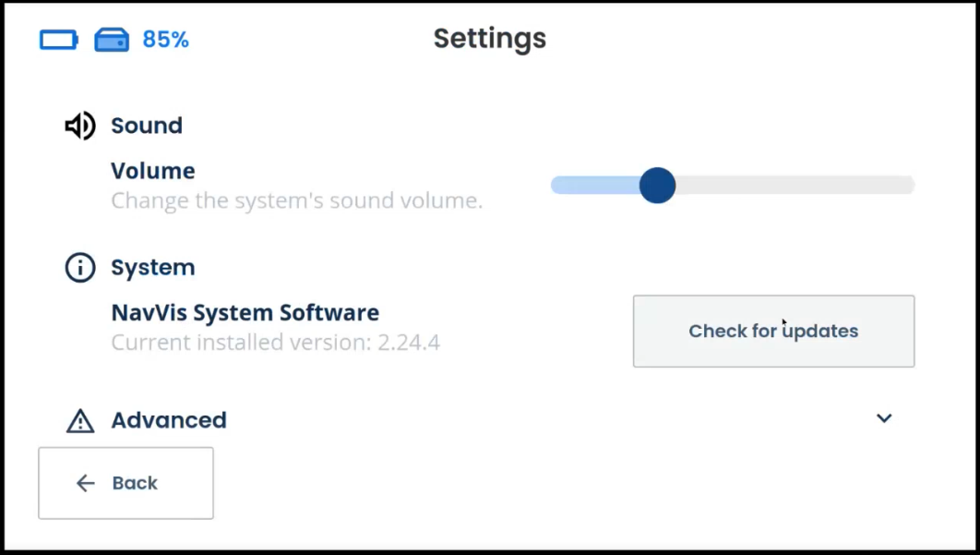The image size is (980, 555).
Task: Click the System section heading
Action: [x=153, y=268]
